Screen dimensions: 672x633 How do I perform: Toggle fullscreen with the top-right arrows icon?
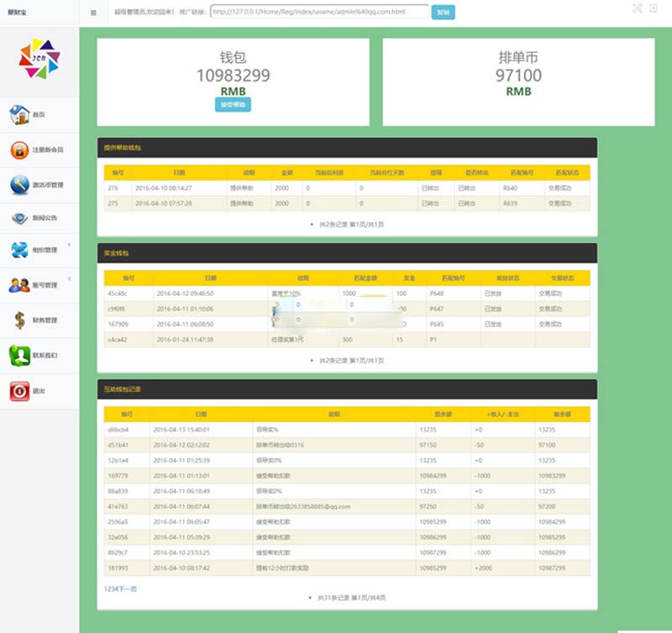pyautogui.click(x=637, y=8)
